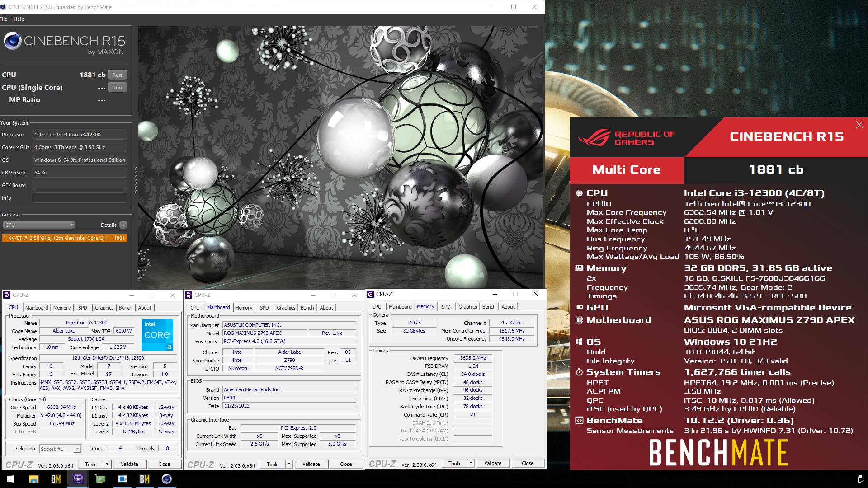Click the Motherboard icon in BenchMate panel

point(579,320)
